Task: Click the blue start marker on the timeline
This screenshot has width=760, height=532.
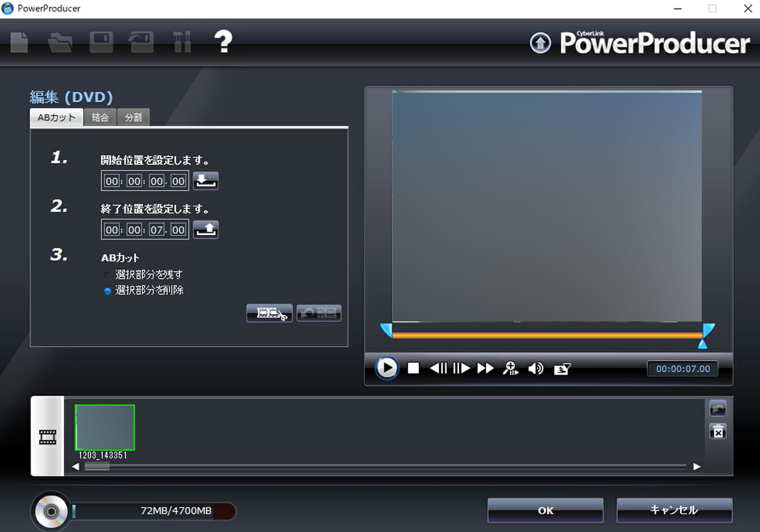Action: tap(387, 331)
